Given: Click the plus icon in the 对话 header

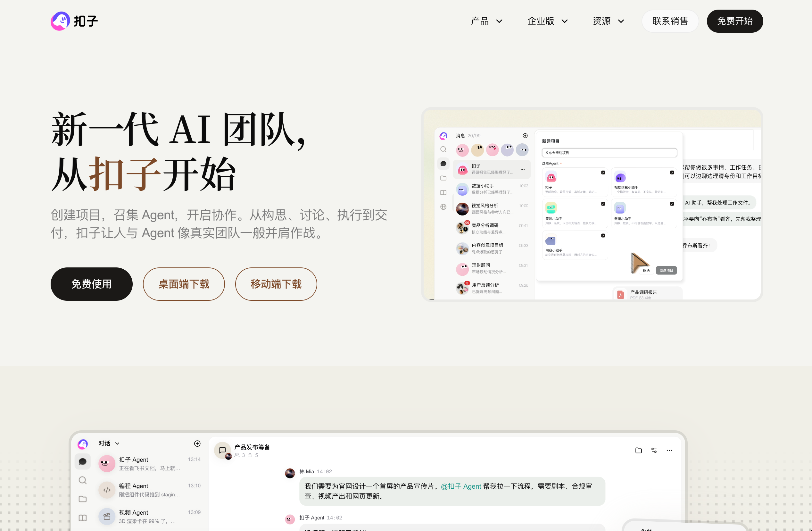Looking at the screenshot, I should 197,443.
